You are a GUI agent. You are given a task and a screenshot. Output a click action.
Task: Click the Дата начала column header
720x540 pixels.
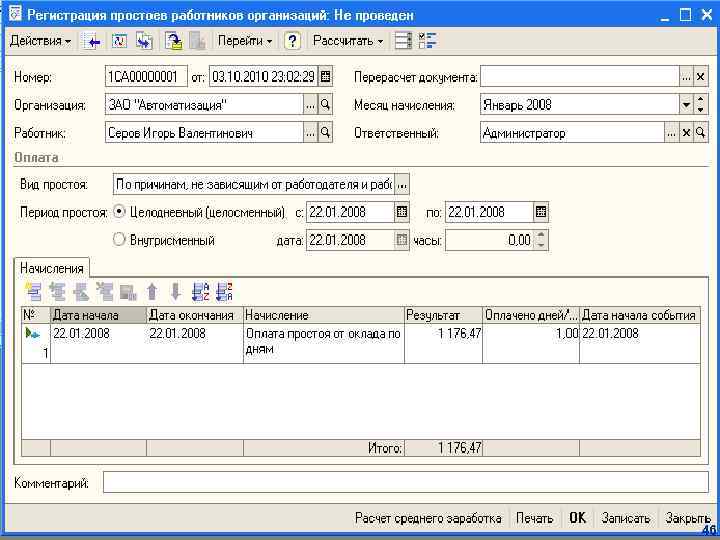tap(98, 315)
